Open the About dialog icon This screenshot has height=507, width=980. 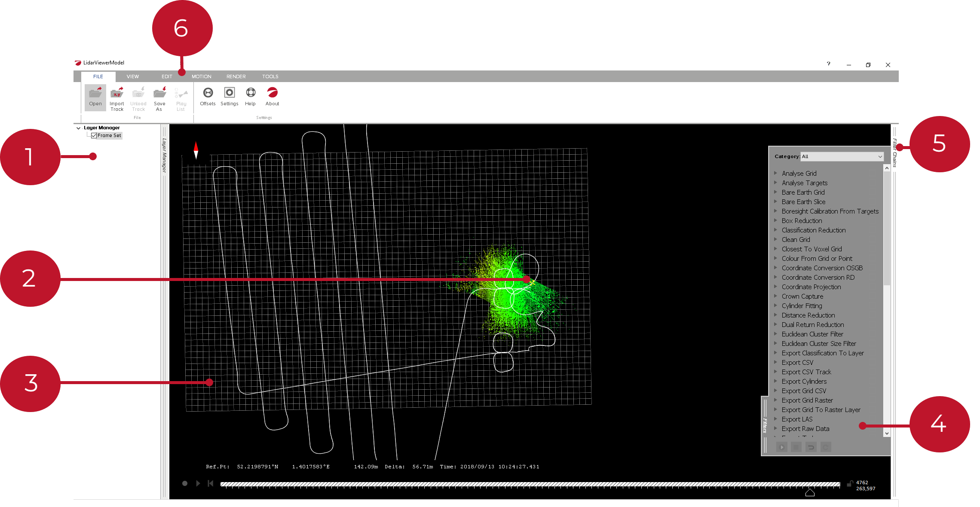coord(272,93)
